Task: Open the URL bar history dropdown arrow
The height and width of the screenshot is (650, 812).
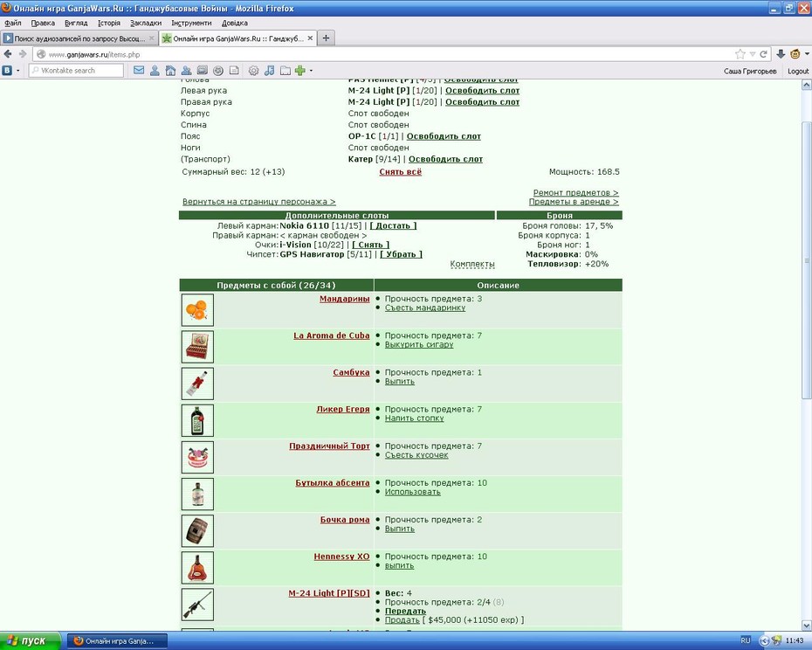Action: point(753,54)
